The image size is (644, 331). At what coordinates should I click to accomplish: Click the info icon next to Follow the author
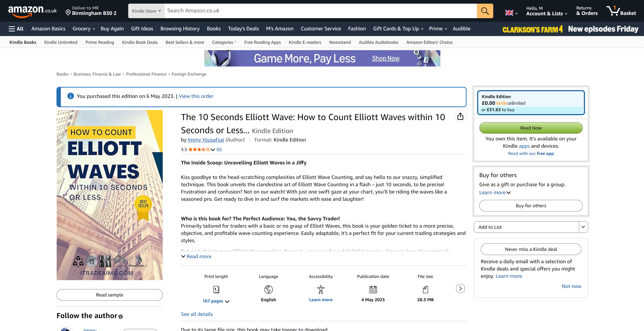point(120,316)
